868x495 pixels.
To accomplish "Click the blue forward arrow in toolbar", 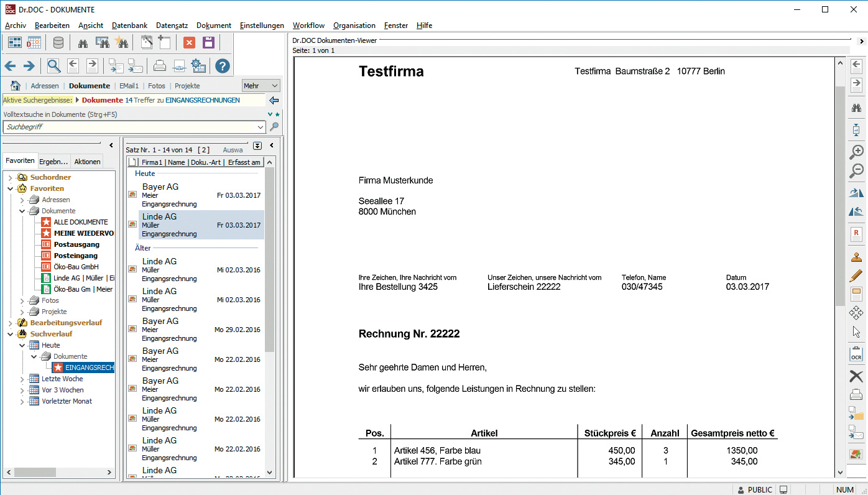I will (29, 66).
